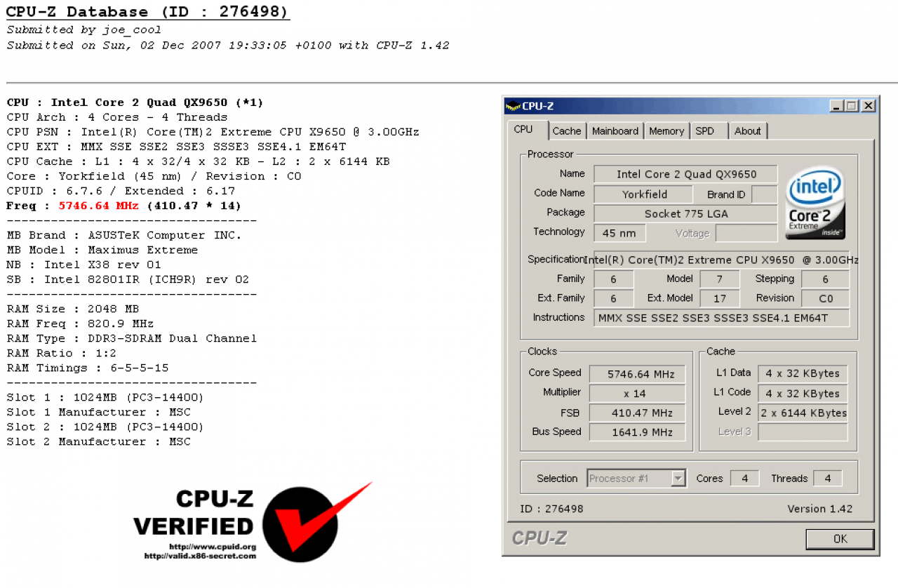898x588 pixels.
Task: Switch to the SPD tab
Action: 705,131
